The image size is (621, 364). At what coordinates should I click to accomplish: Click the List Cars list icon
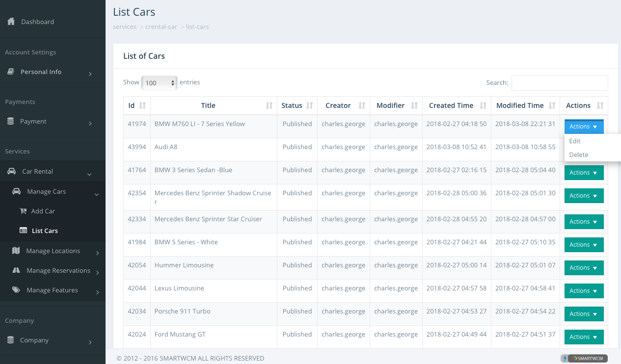23,231
